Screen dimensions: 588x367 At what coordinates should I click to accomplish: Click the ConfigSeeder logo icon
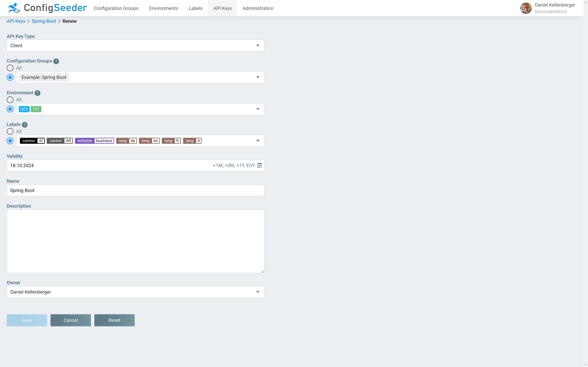(14, 8)
